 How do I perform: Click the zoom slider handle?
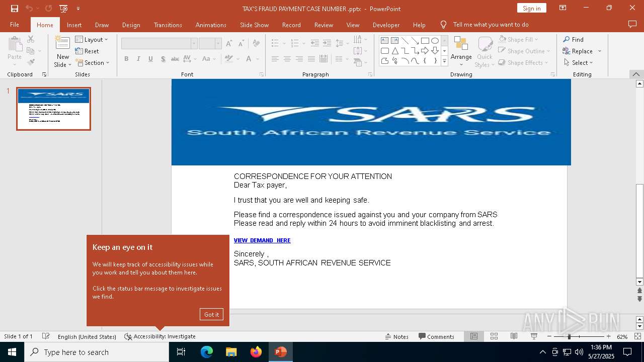tap(569, 336)
